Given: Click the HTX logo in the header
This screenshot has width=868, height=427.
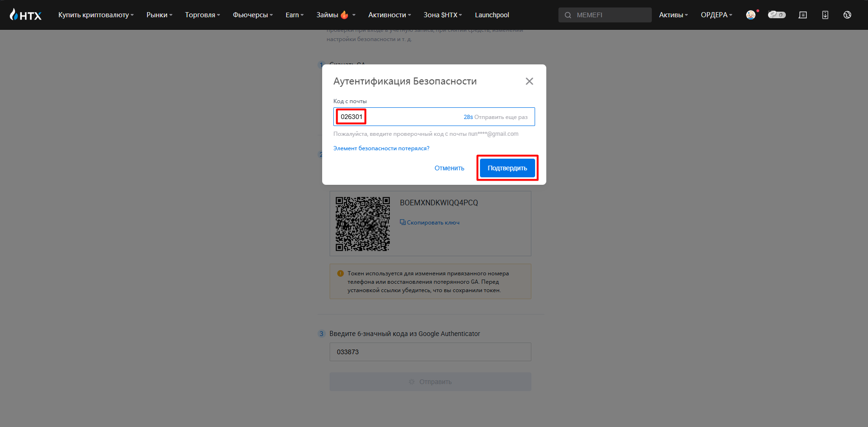Looking at the screenshot, I should (x=26, y=15).
